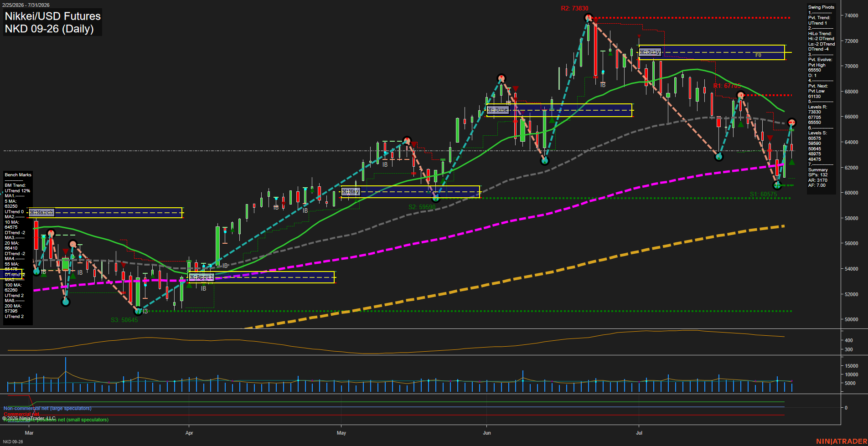Click the Commercial net legend entry
The image size is (868, 446).
click(x=21, y=414)
